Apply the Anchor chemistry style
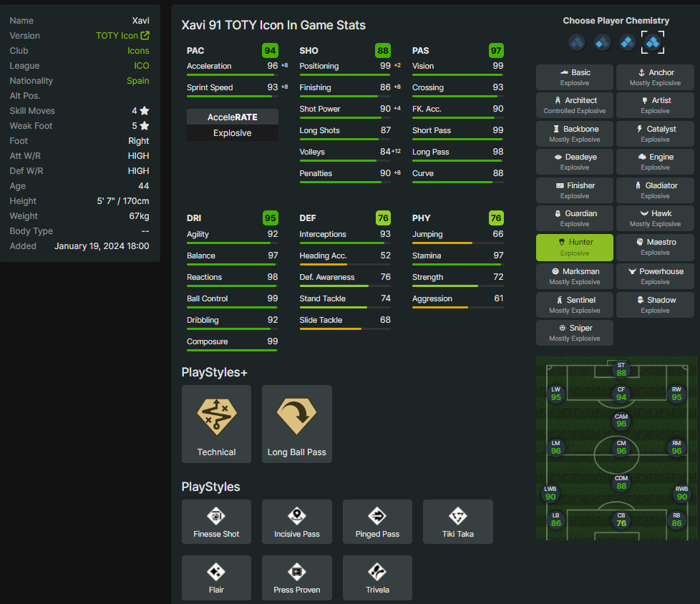The height and width of the screenshot is (604, 700). 655,77
